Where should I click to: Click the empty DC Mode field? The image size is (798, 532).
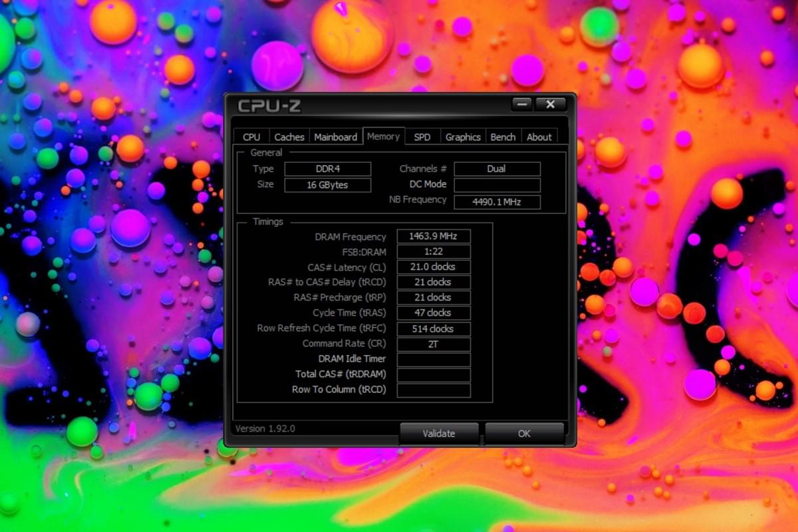coord(497,185)
